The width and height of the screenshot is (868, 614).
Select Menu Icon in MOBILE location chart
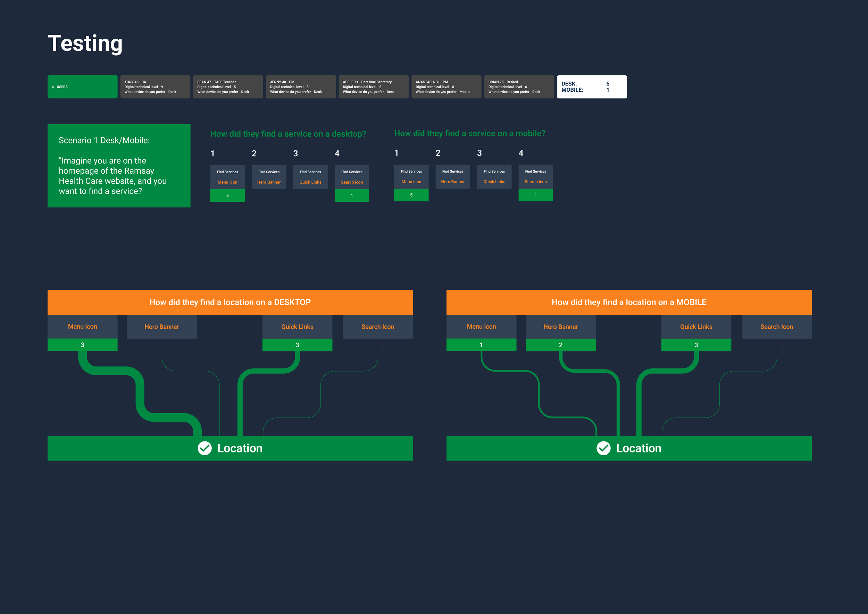(481, 327)
